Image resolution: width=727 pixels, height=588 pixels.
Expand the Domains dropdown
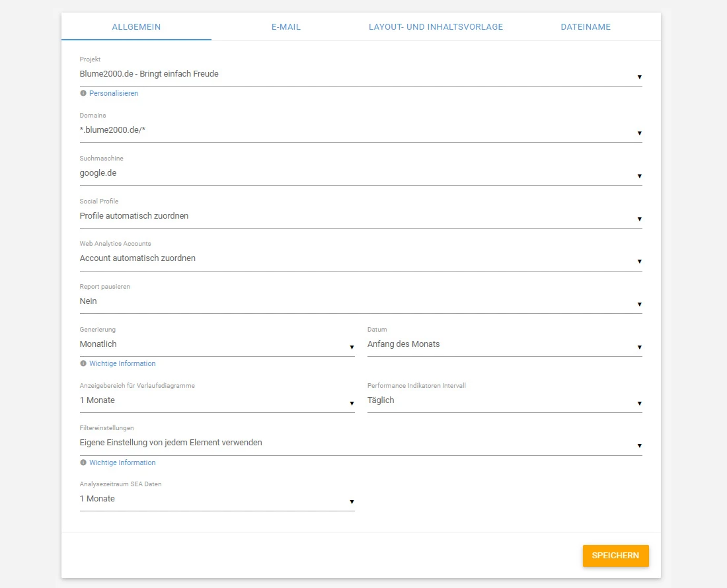pos(360,131)
